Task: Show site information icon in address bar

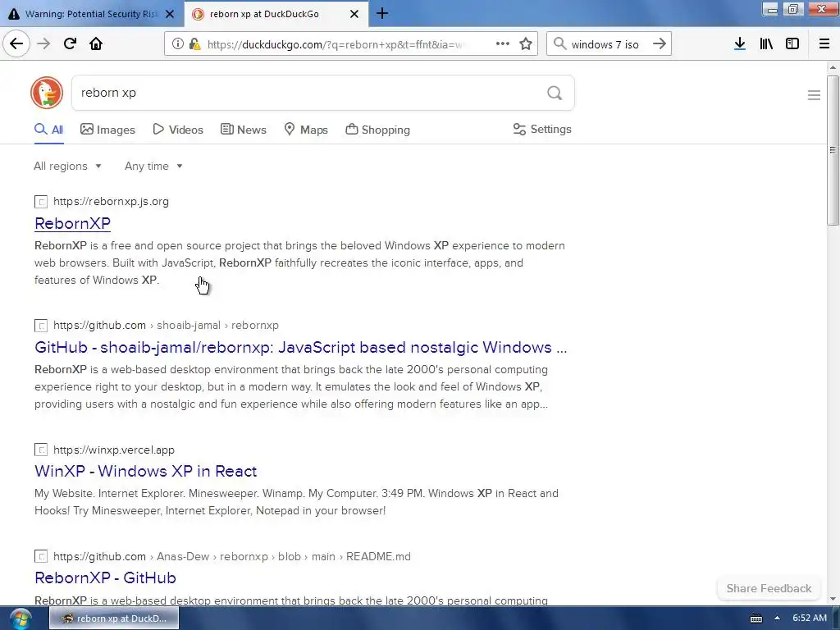Action: pos(178,44)
